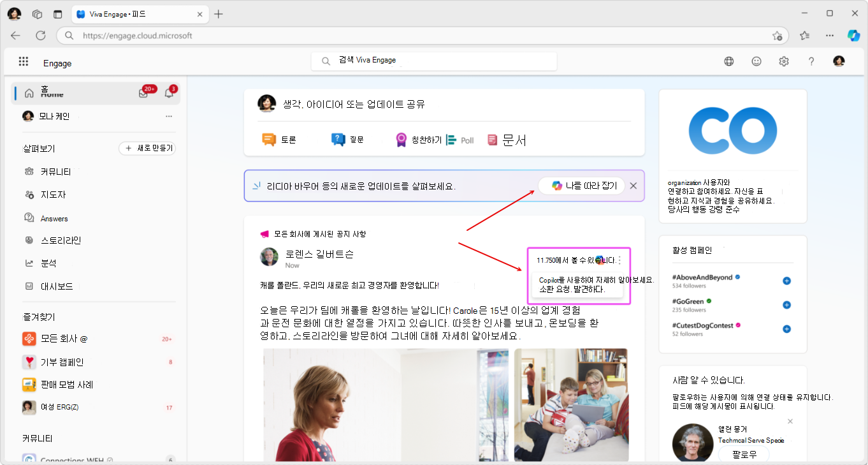
Task: Open the #AboveAndBeyond hashtag
Action: click(x=703, y=277)
